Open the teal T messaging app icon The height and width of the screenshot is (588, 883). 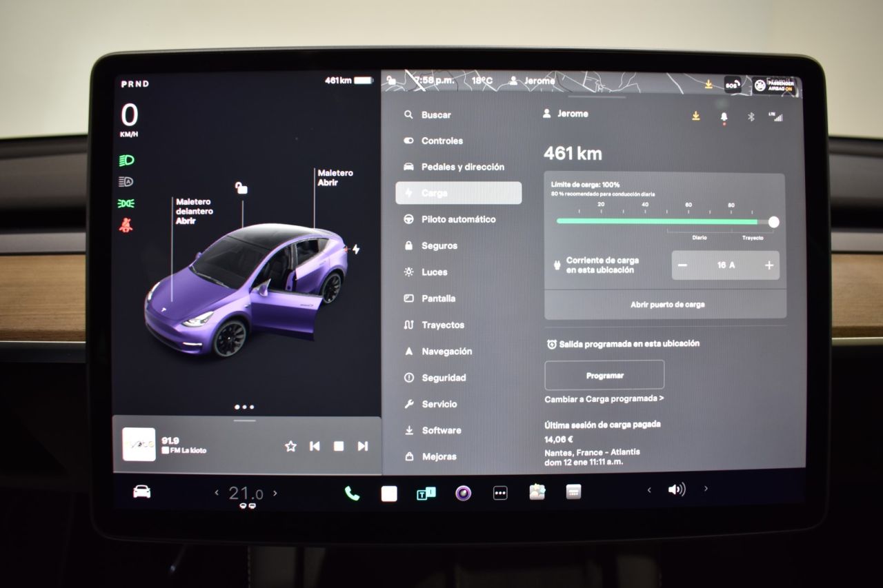pyautogui.click(x=426, y=493)
